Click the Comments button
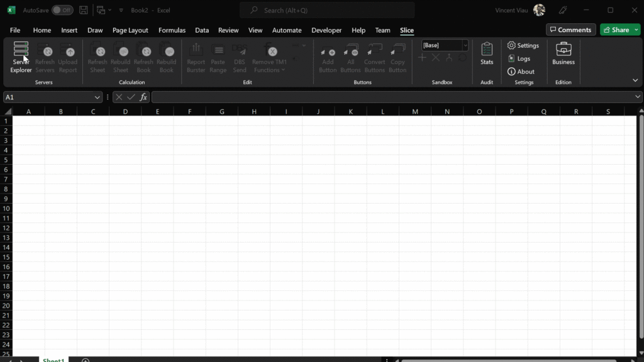 tap(570, 30)
